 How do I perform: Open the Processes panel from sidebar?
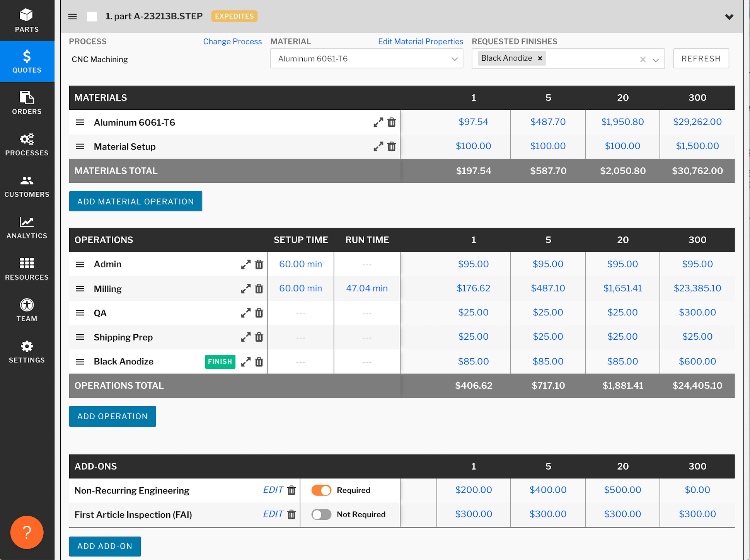pyautogui.click(x=26, y=144)
